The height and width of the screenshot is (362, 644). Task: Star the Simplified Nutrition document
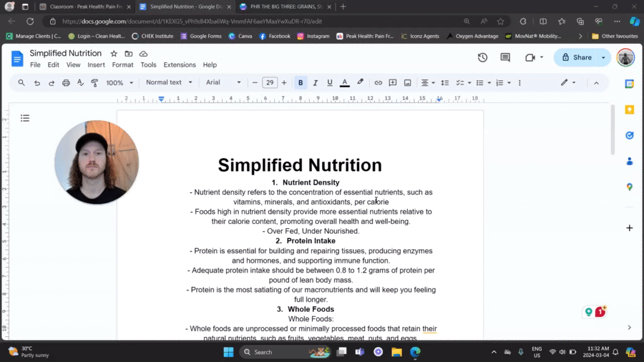113,53
